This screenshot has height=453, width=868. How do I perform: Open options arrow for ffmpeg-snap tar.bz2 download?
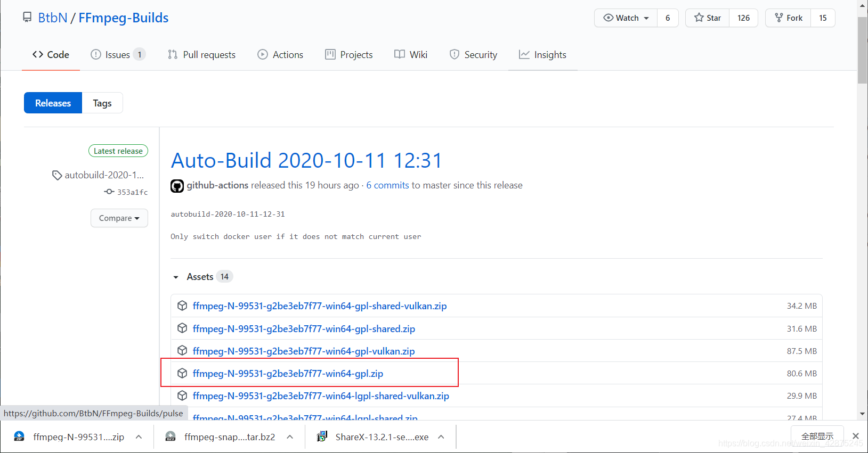pyautogui.click(x=290, y=437)
